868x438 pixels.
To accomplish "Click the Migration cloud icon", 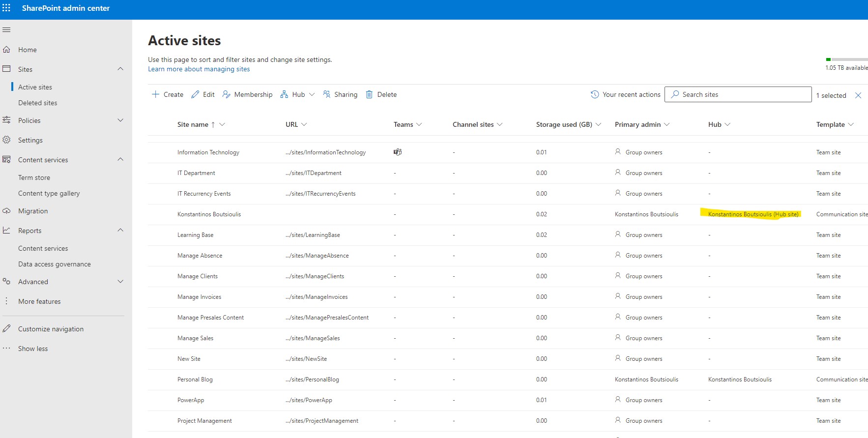I will click(x=6, y=211).
